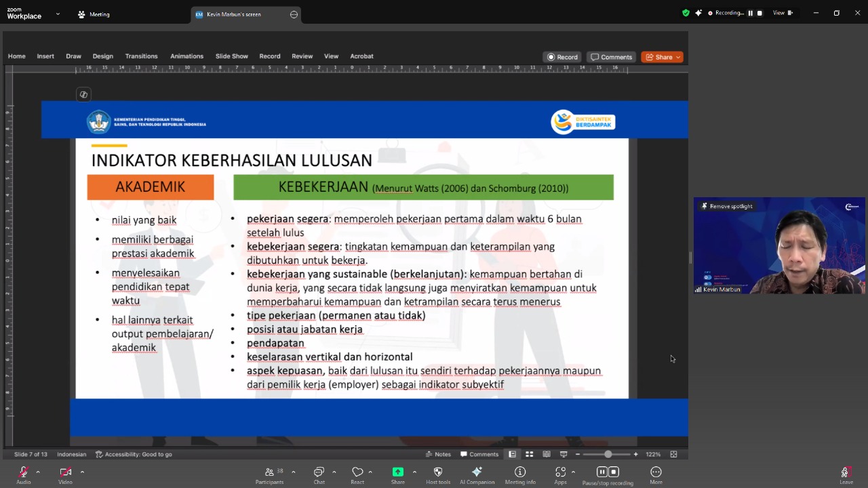Open the More options icon
This screenshot has height=488, width=868.
[656, 472]
